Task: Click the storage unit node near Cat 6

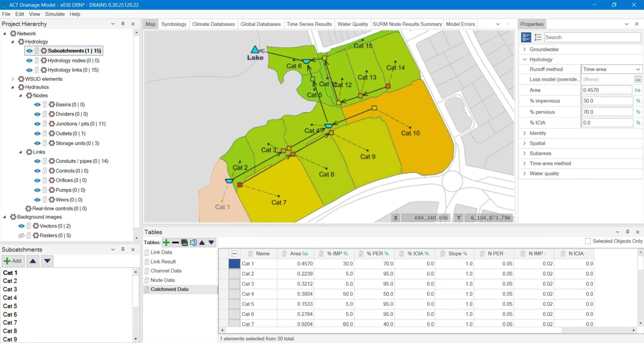Action: point(306,61)
